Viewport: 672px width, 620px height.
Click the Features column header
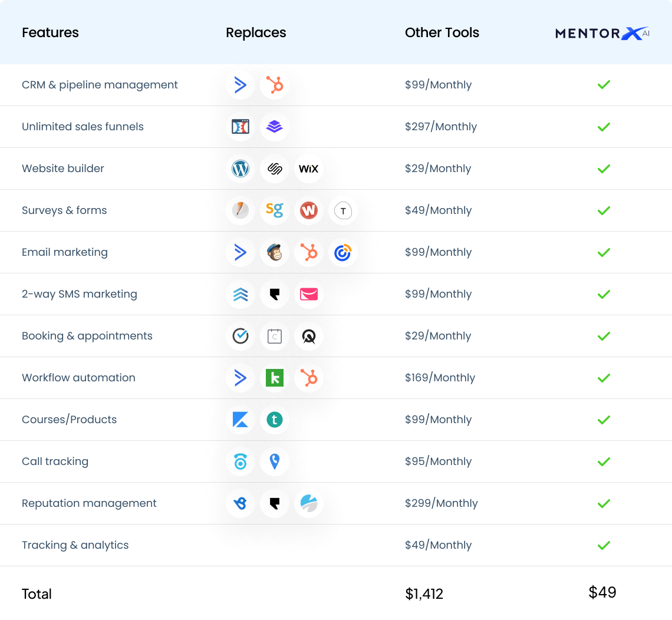(x=50, y=33)
